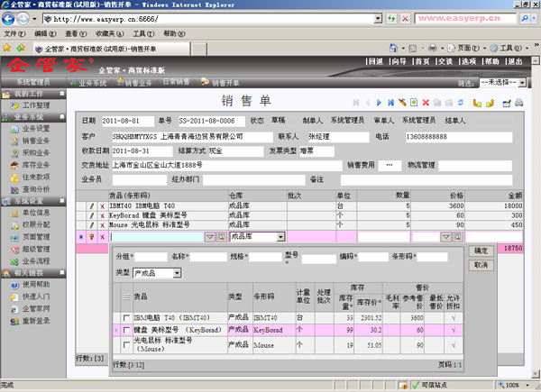Click 销售业务 breadcrumb link
This screenshot has width=541, height=392.
coord(138,83)
